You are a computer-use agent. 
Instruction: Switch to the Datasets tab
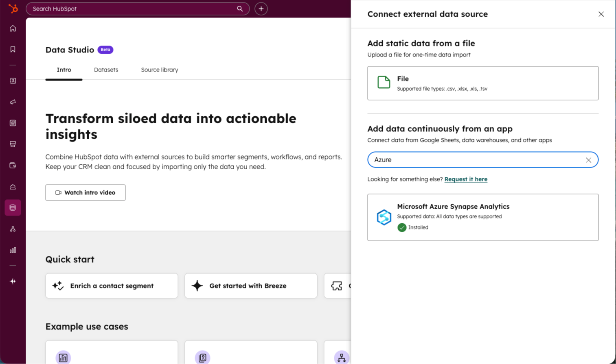pos(106,70)
